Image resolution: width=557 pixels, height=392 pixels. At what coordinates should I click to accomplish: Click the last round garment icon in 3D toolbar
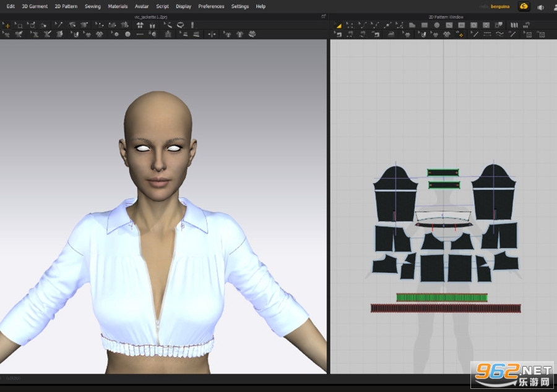253,34
